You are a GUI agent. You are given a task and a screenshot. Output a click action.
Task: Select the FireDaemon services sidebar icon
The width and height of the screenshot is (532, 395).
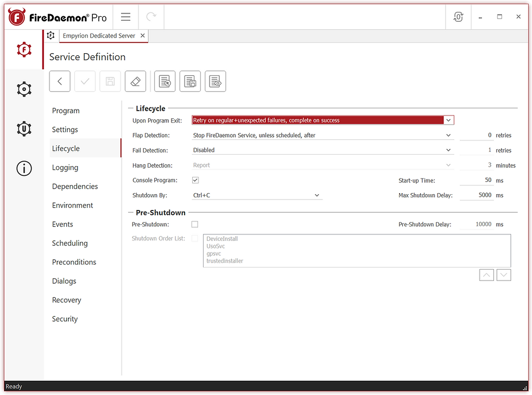(24, 49)
